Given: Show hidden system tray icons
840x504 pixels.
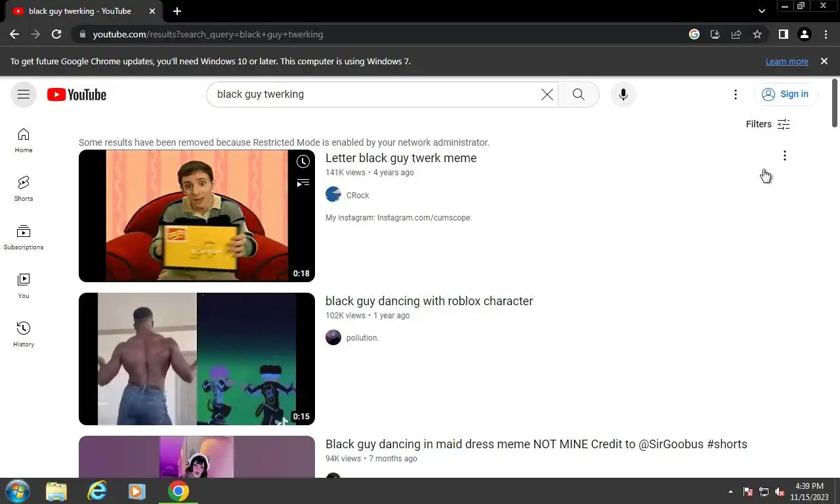Looking at the screenshot, I should tap(730, 492).
